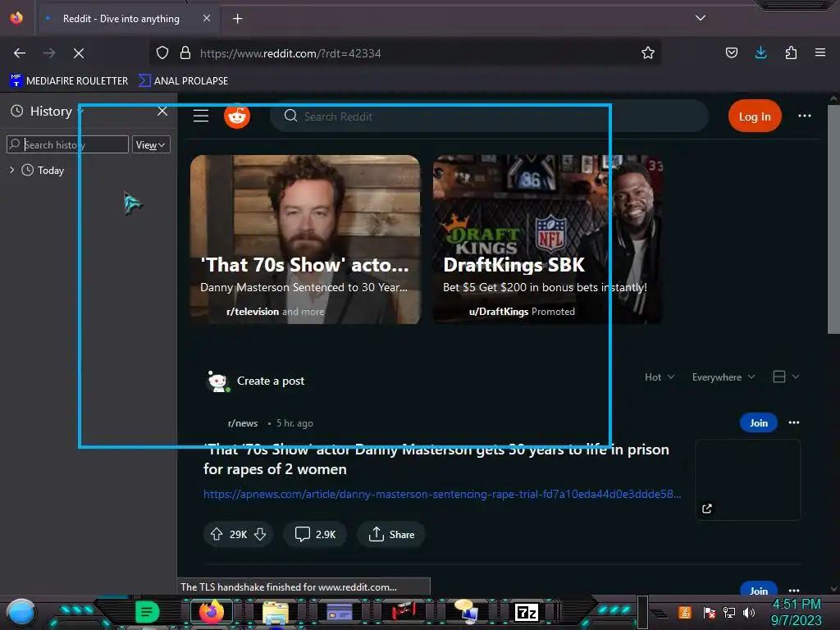Open the View dropdown in History sidebar
This screenshot has height=630, width=840.
[x=151, y=144]
